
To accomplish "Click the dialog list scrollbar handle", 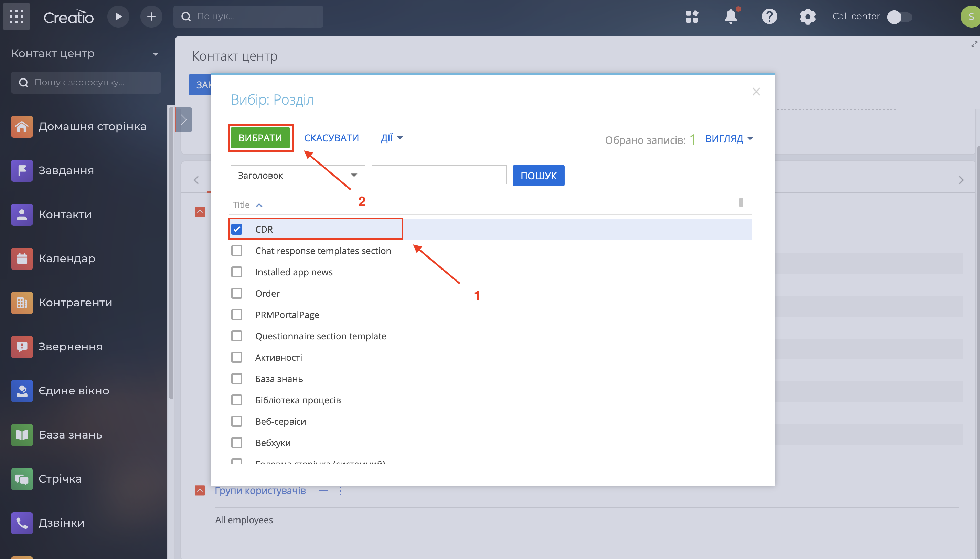I will (x=741, y=202).
